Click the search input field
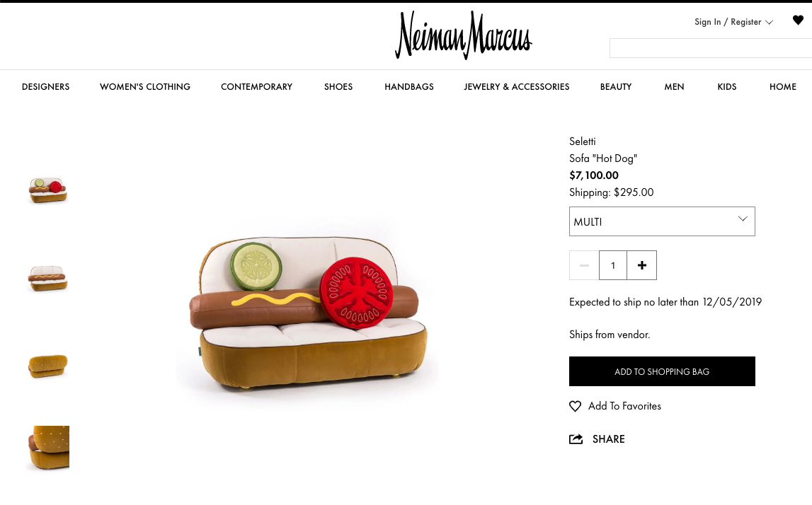Viewport: 812px width, 505px height. point(711,48)
